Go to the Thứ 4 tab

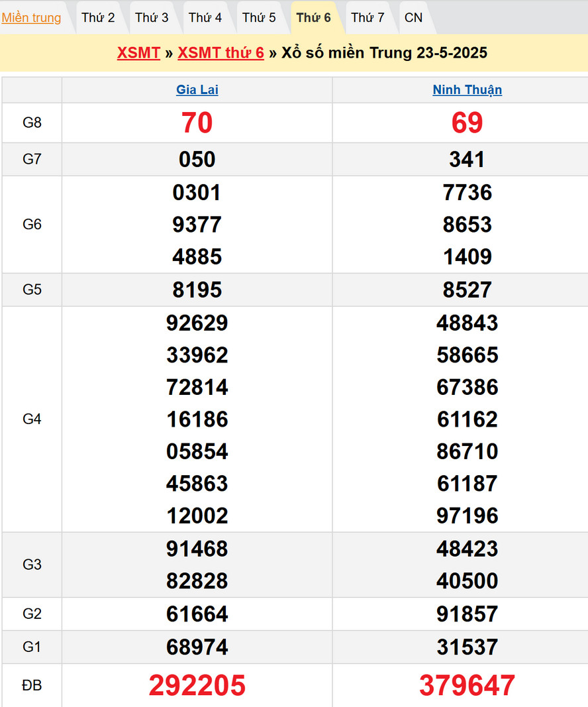(x=205, y=18)
